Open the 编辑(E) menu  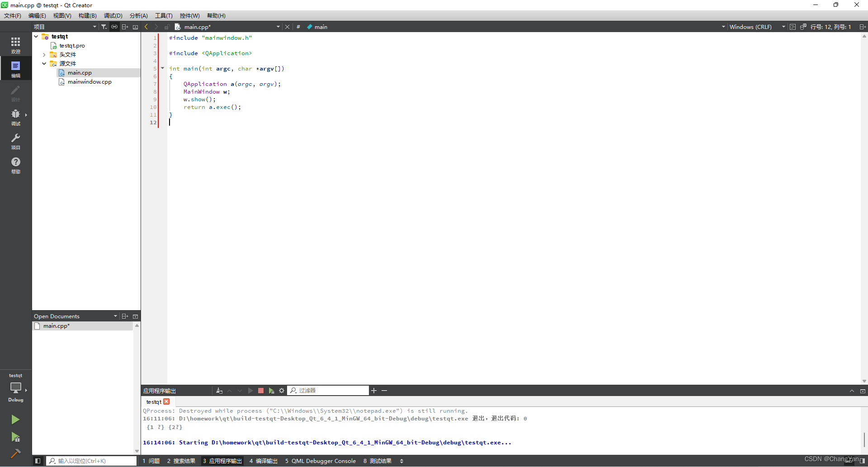(x=37, y=16)
